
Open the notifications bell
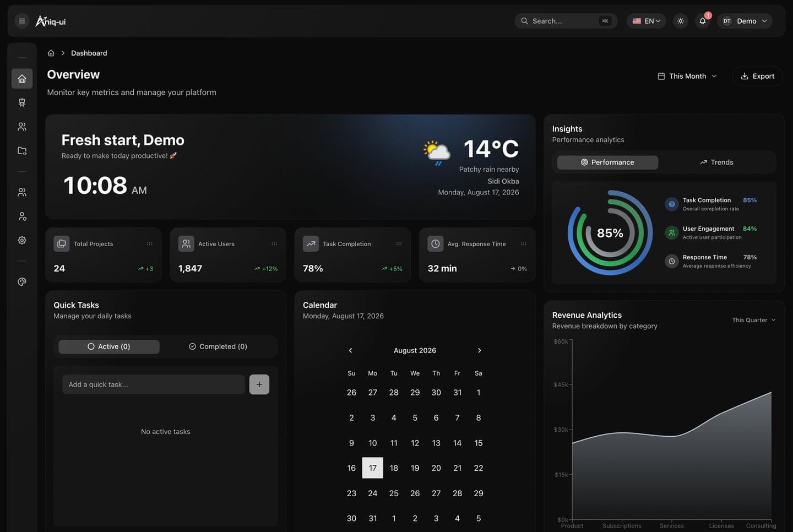click(x=703, y=21)
